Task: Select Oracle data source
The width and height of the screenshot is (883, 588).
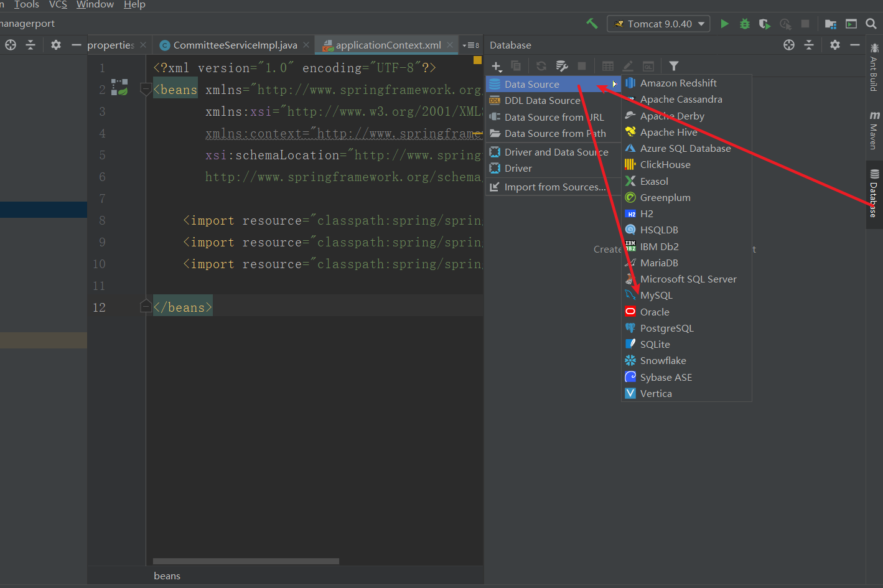Action: click(686, 312)
